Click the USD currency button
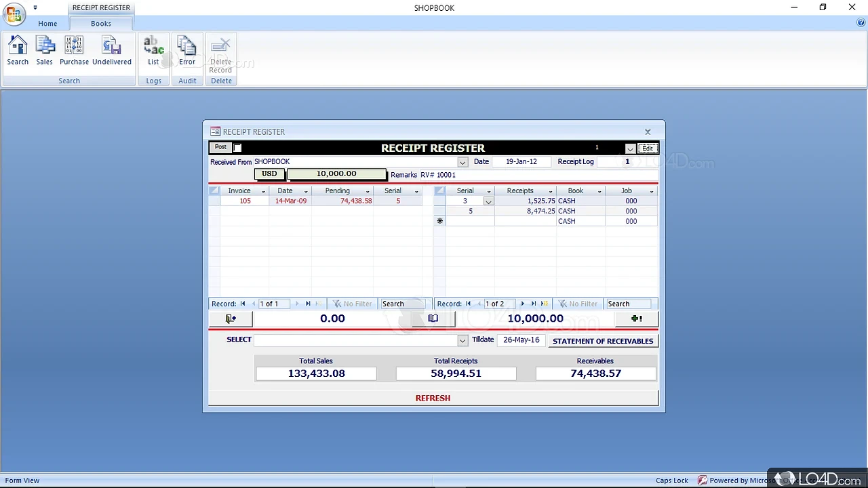The width and height of the screenshot is (868, 488). (269, 174)
